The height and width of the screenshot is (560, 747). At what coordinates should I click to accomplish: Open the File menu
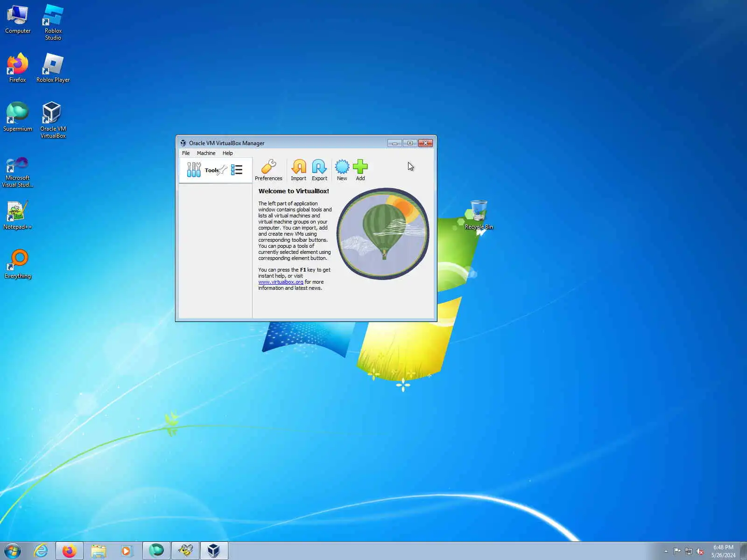186,153
